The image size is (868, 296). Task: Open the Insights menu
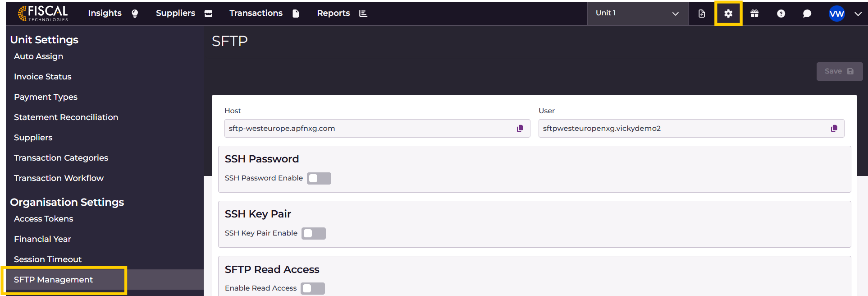click(x=113, y=13)
